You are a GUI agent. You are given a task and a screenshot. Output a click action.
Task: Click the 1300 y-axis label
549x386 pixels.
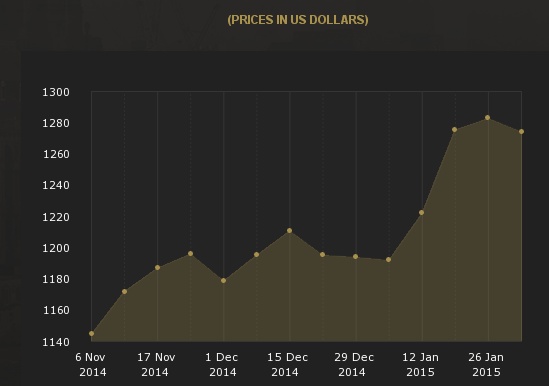click(x=56, y=92)
